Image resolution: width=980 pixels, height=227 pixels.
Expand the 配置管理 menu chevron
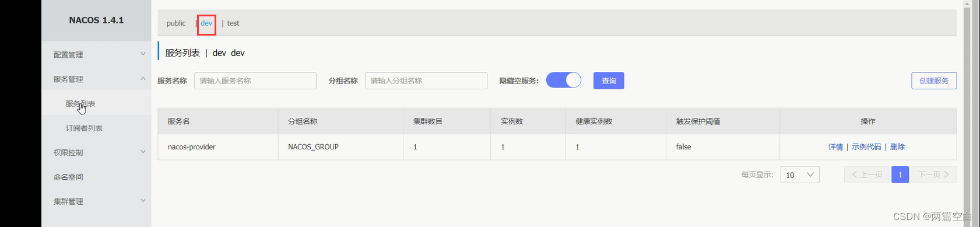(x=143, y=54)
